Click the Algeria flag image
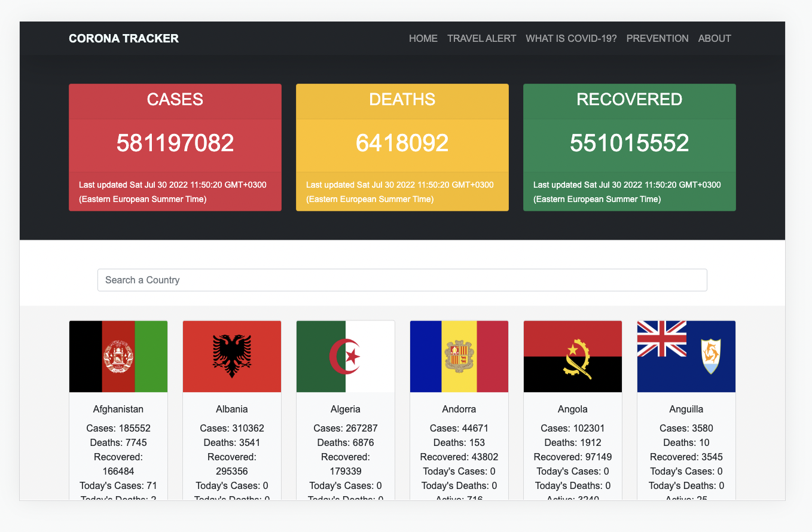The width and height of the screenshot is (812, 532). (x=345, y=356)
